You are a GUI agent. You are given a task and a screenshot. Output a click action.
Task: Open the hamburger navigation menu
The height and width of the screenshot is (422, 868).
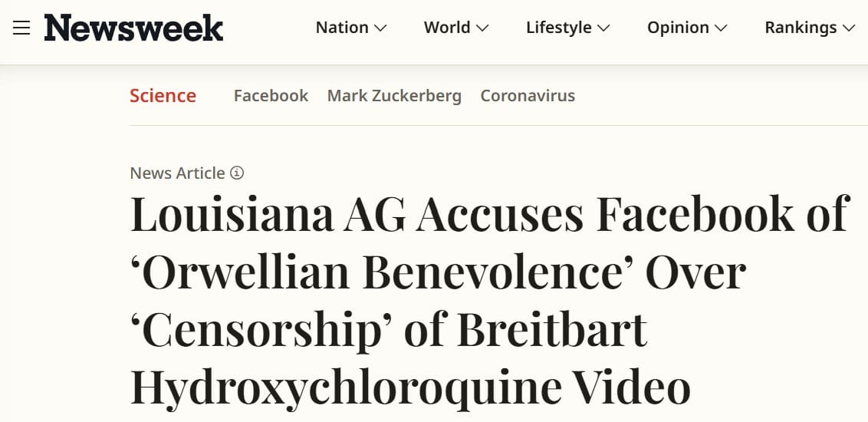[x=21, y=28]
